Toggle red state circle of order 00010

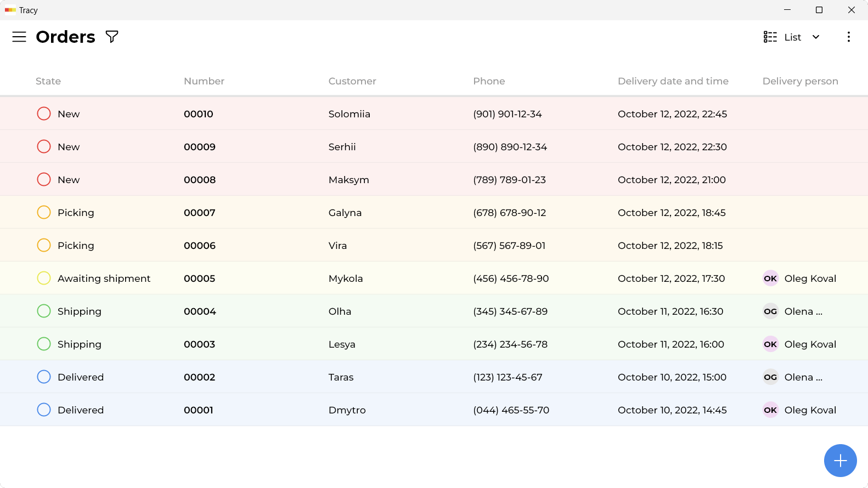click(44, 114)
